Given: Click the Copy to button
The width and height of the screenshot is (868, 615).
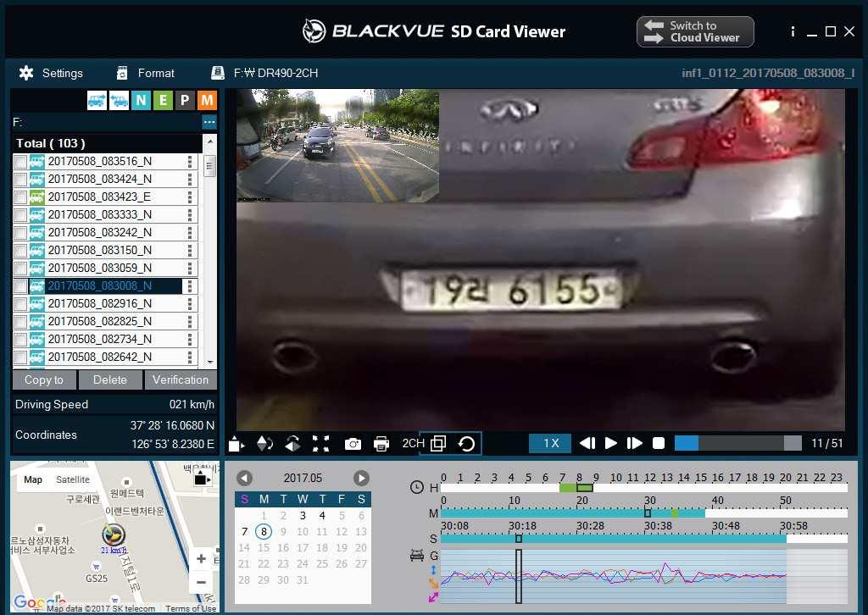Looking at the screenshot, I should click(x=44, y=380).
